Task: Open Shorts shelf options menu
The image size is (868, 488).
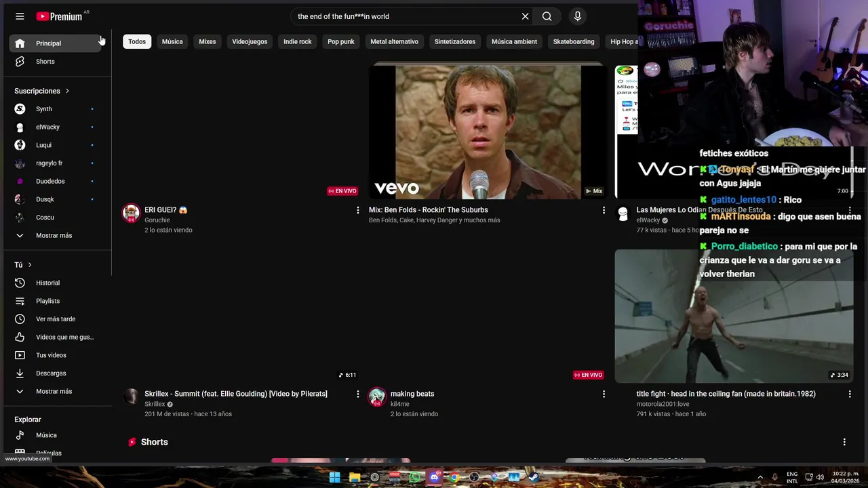Action: click(x=844, y=442)
